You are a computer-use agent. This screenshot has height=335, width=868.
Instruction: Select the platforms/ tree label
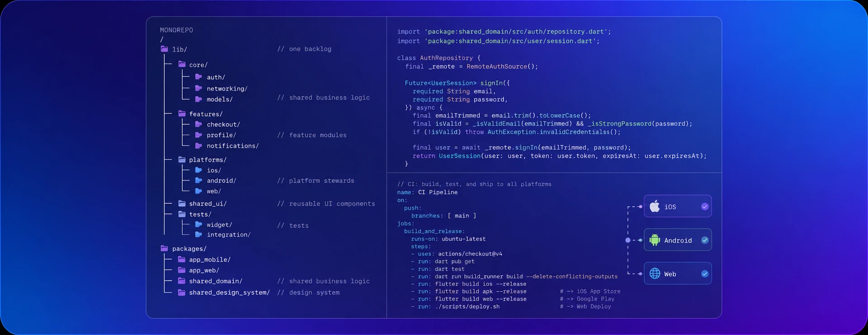pos(208,160)
